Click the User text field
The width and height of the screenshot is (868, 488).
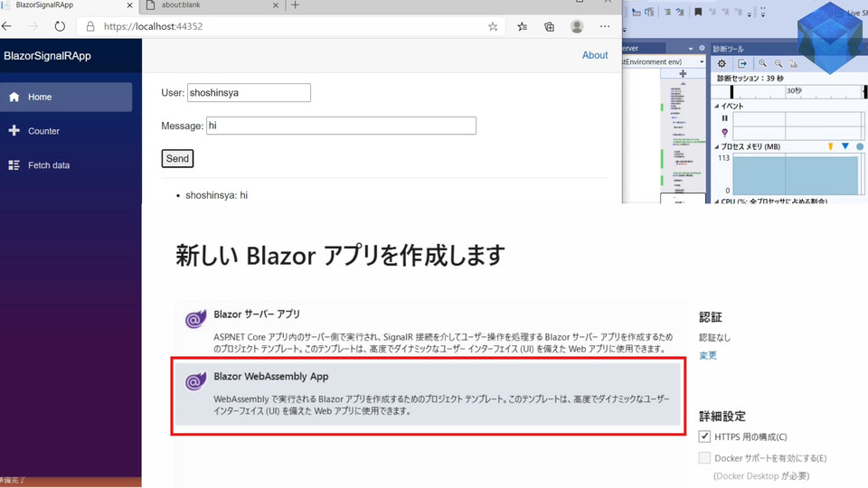tap(249, 92)
